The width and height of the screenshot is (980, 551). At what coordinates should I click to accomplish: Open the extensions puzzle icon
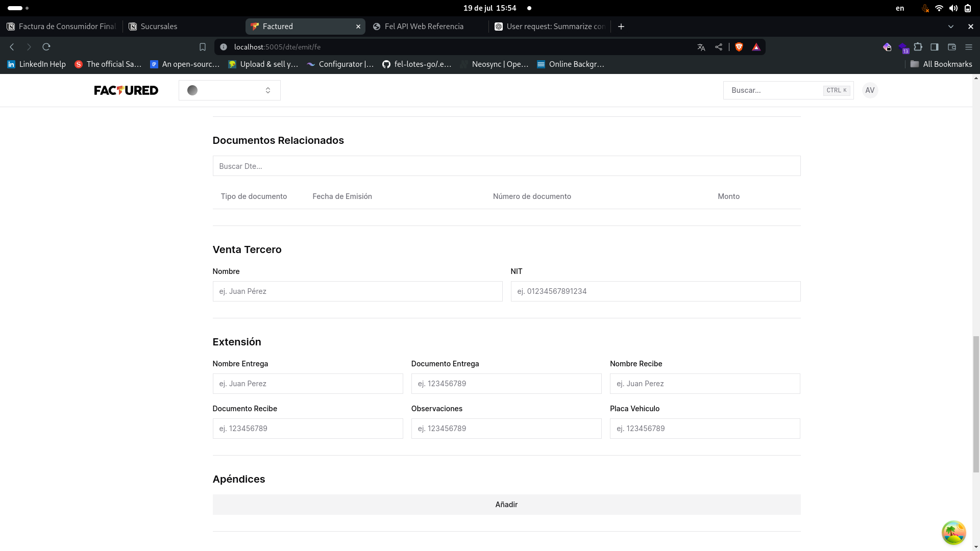(918, 47)
